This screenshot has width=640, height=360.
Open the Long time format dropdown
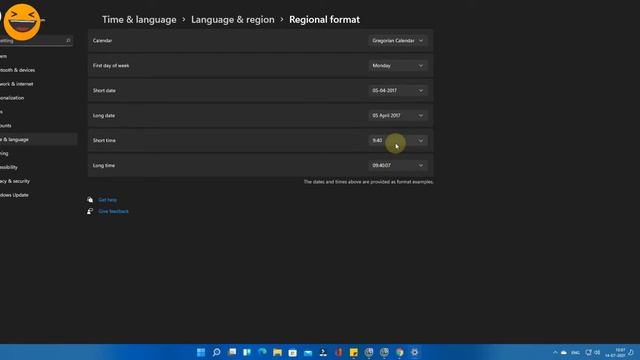pos(398,165)
